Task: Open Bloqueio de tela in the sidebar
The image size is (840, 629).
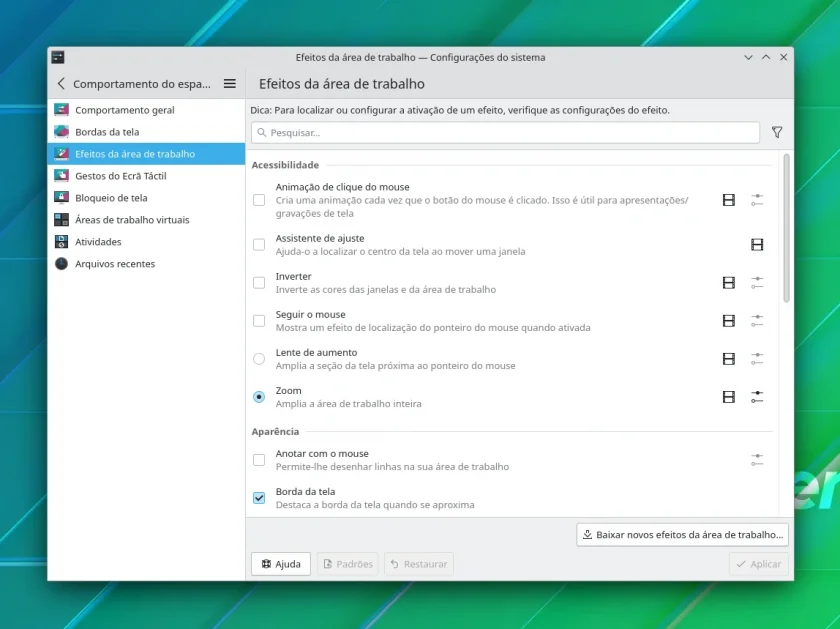Action: click(146, 198)
